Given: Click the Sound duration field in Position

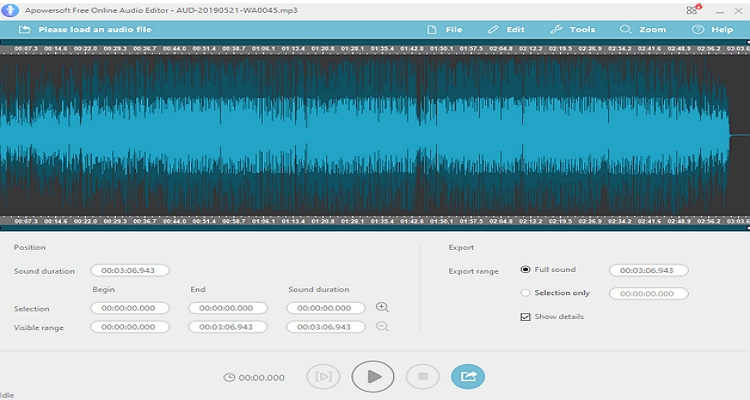Looking at the screenshot, I should coord(130,270).
